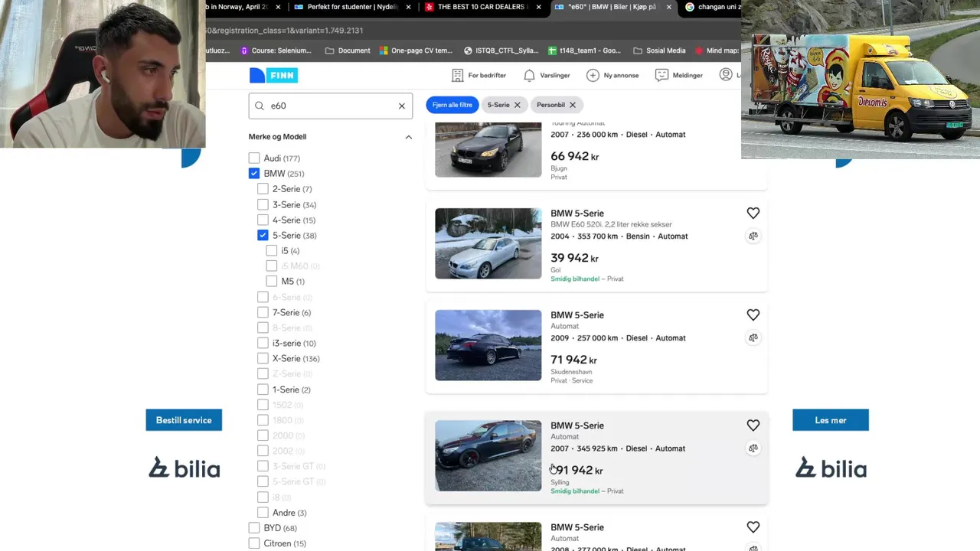This screenshot has height=551, width=980.
Task: Open the t148_team1 Google Sheets bookmark
Action: tap(585, 51)
